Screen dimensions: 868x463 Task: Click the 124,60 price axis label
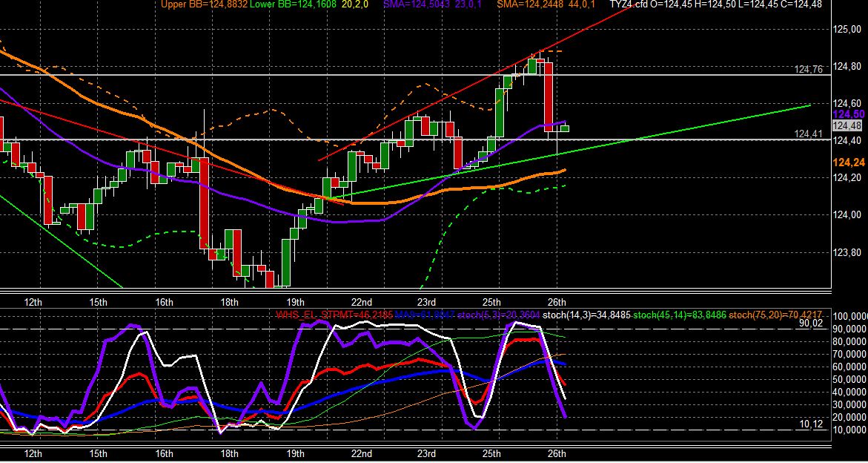point(847,104)
